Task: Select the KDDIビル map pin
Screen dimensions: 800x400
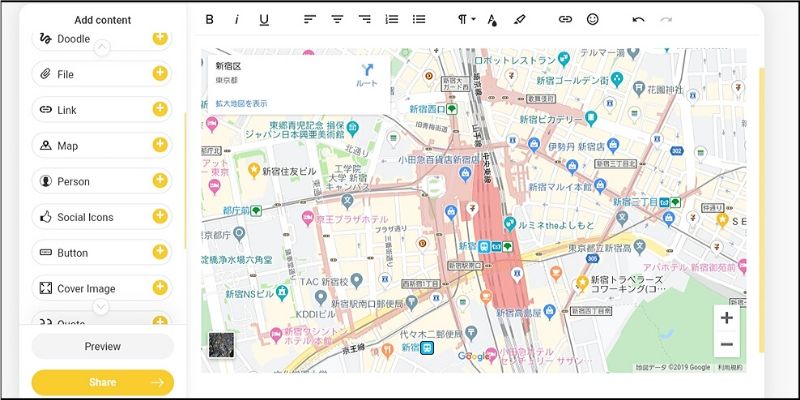Action: pyautogui.click(x=320, y=297)
